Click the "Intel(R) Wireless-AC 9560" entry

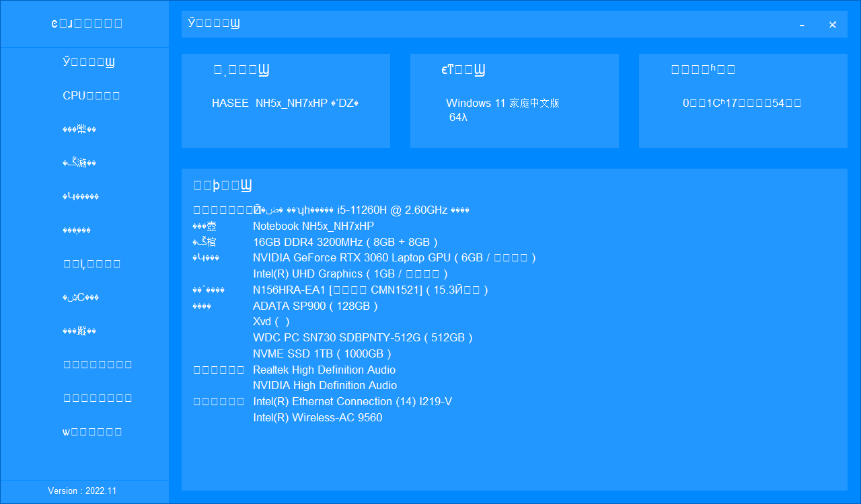tap(317, 417)
